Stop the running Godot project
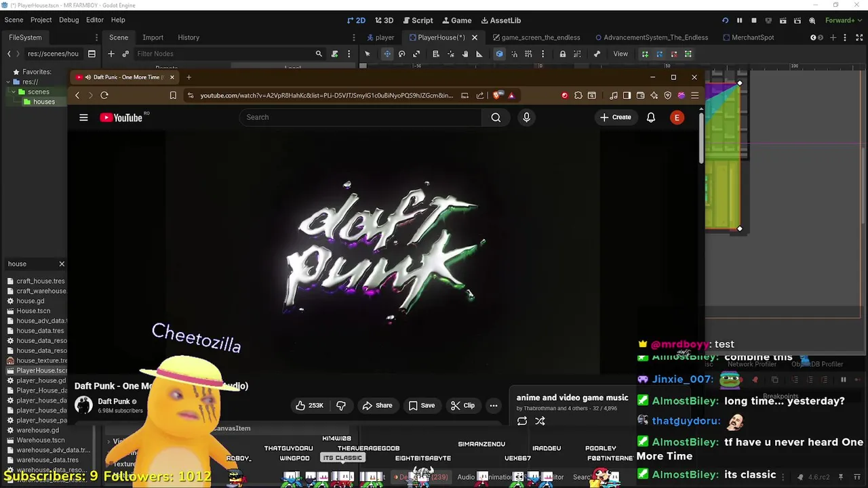The image size is (868, 488). (x=753, y=20)
